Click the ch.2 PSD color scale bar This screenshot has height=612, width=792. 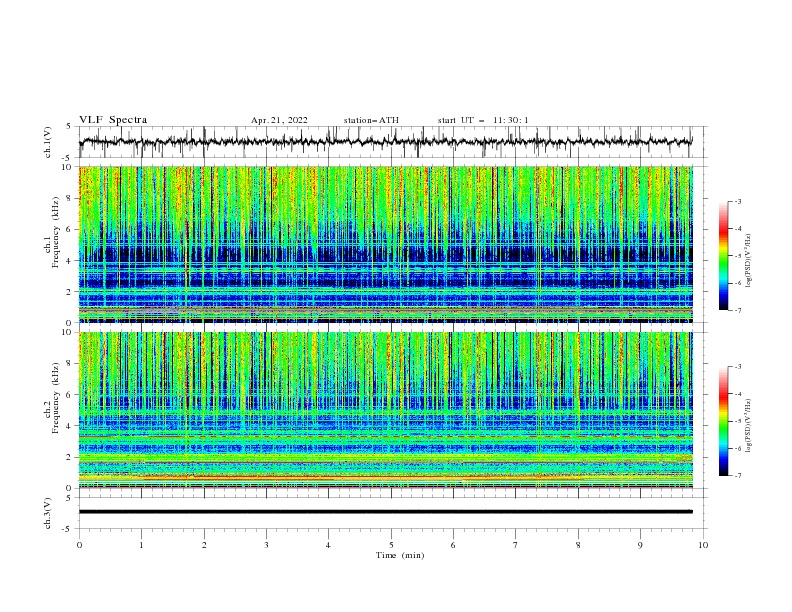coord(723,421)
